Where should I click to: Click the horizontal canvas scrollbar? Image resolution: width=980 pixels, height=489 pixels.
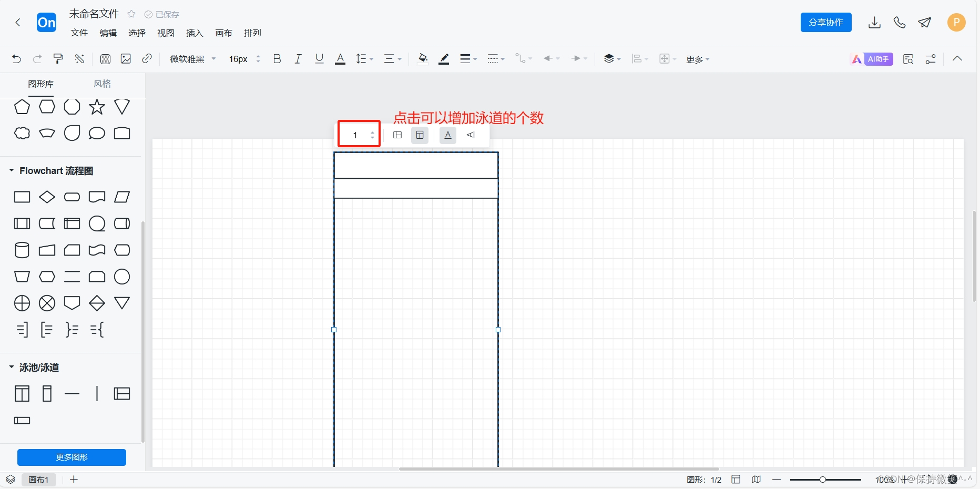click(x=559, y=468)
